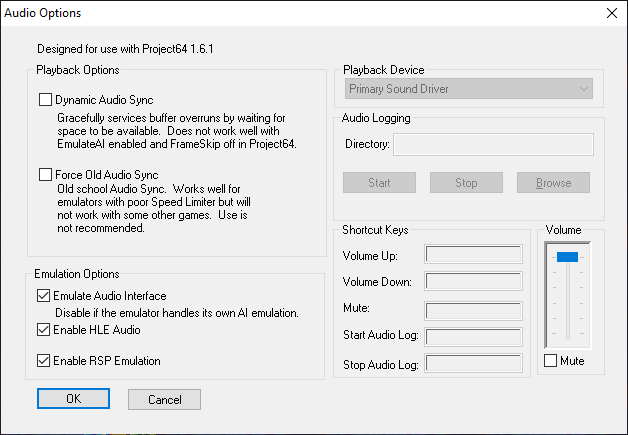Open the Playback Device dropdown

pos(469,89)
